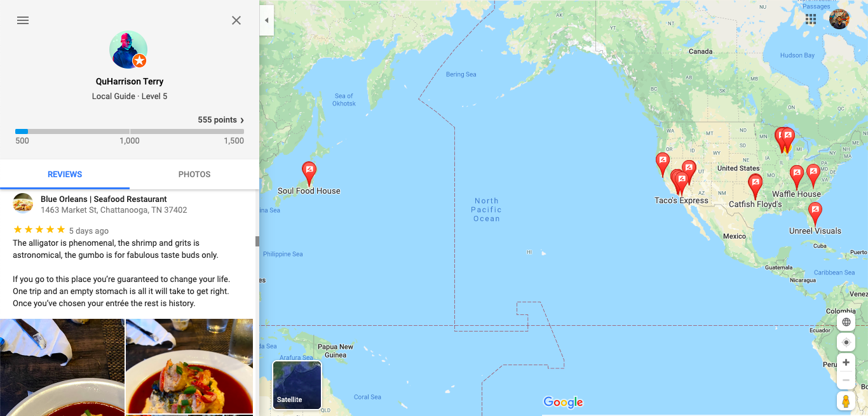Click the Soul Food House pin
Image resolution: width=868 pixels, height=416 pixels.
[x=309, y=173]
